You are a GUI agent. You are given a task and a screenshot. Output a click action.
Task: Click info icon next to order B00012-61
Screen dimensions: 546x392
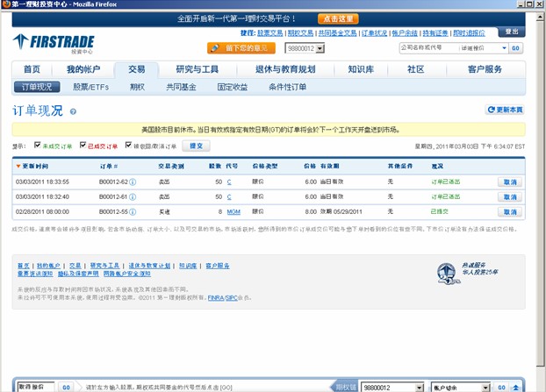[x=133, y=196]
